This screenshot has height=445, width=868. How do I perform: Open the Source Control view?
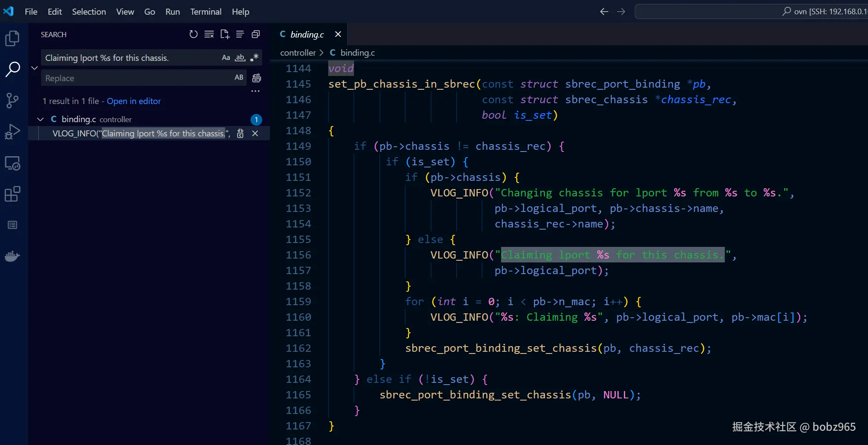pos(13,101)
